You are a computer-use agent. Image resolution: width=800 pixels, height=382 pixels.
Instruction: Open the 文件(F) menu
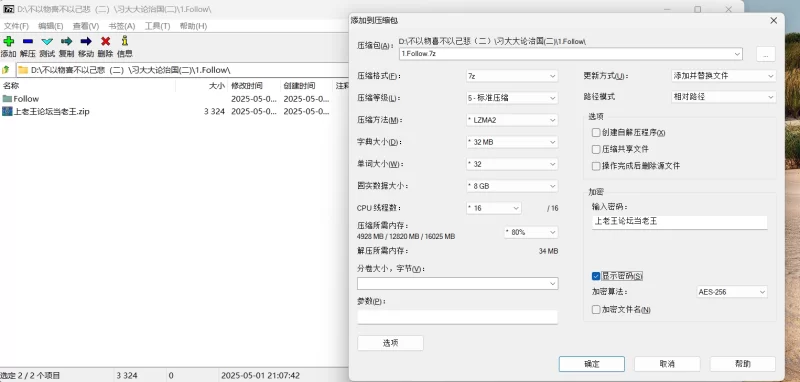16,26
